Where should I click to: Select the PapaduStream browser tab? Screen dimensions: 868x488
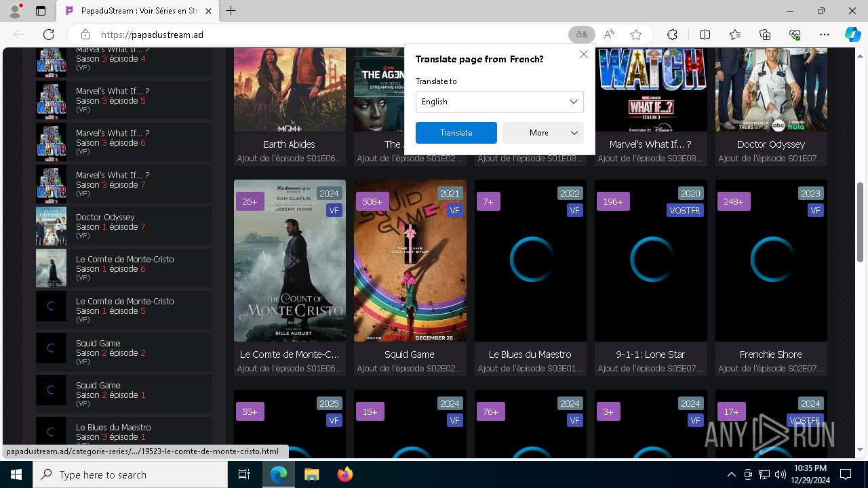click(138, 11)
